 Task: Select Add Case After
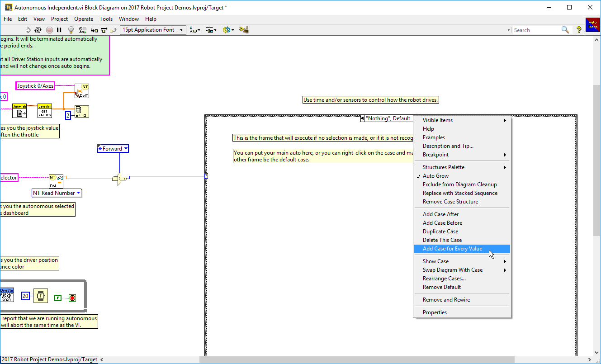462,214
